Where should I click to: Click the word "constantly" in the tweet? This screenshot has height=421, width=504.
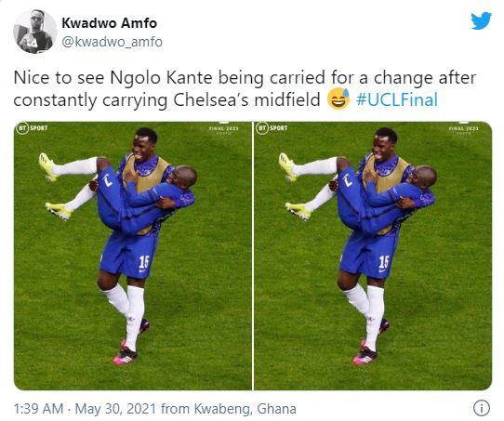55,100
